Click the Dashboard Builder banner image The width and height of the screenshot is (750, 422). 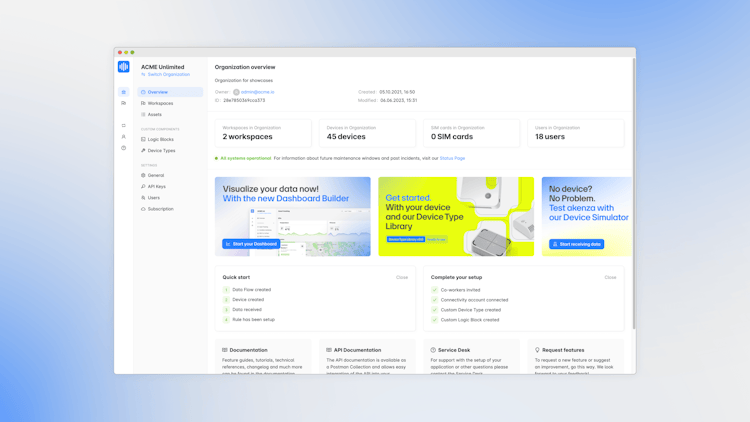[293, 217]
